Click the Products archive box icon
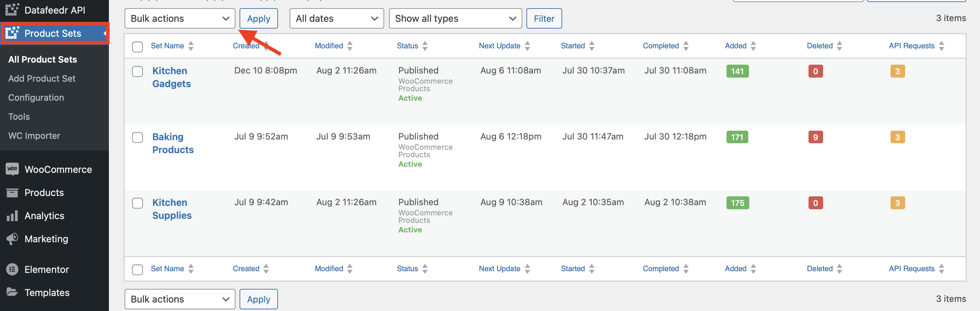Image resolution: width=980 pixels, height=311 pixels. pyautogui.click(x=12, y=192)
